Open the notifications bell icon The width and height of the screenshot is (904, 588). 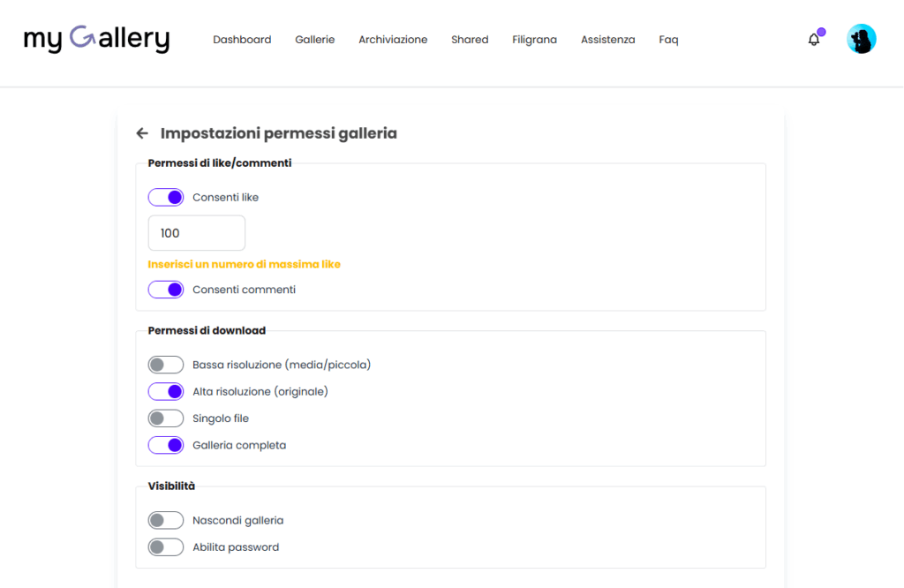click(x=814, y=40)
